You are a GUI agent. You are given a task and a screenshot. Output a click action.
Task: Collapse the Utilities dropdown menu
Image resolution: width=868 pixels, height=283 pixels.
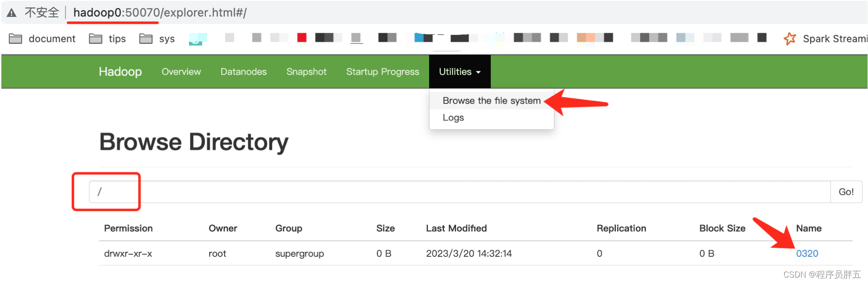tap(460, 71)
